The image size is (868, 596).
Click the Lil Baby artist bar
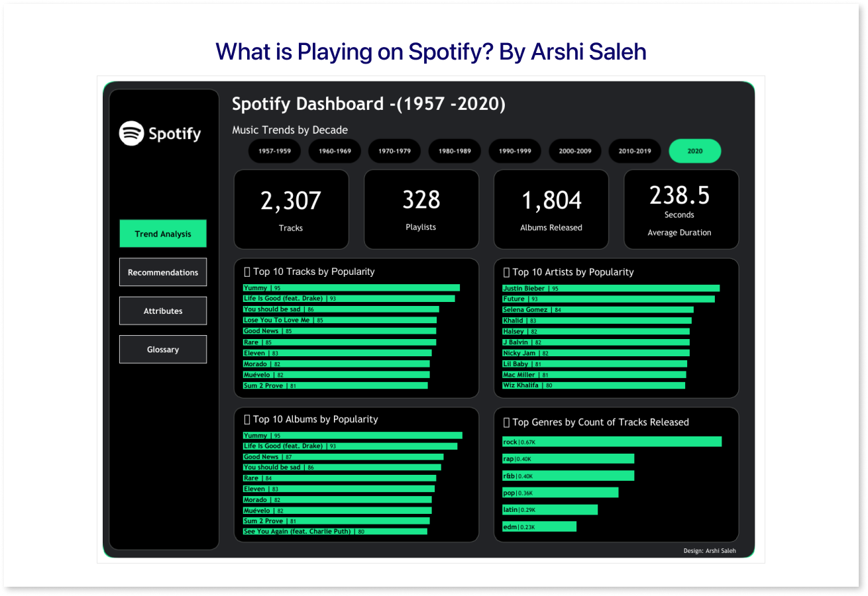(594, 364)
